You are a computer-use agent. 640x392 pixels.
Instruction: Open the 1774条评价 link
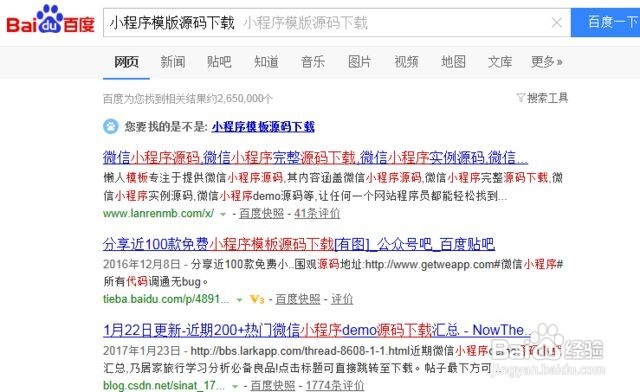335,385
